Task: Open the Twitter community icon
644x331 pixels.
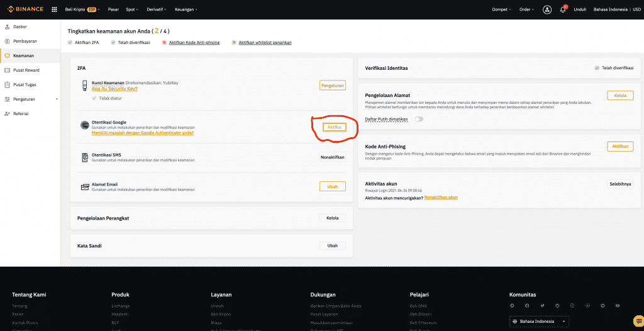Action: tap(542, 306)
